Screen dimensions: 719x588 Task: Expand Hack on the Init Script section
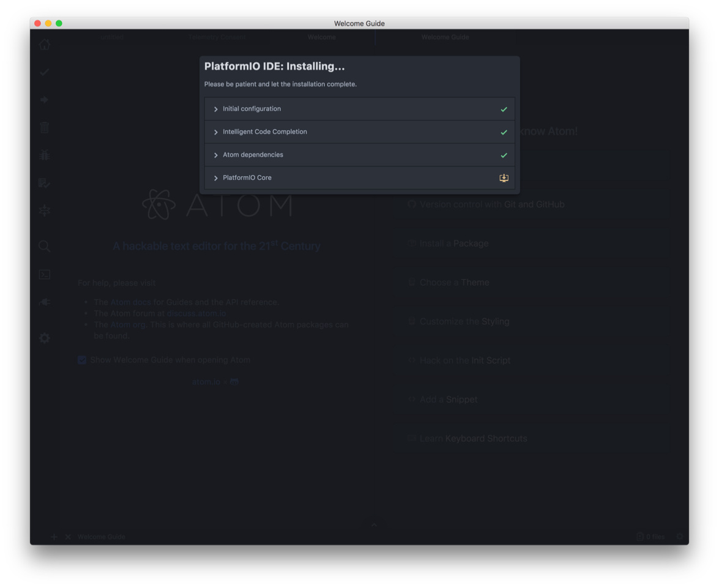pos(532,360)
